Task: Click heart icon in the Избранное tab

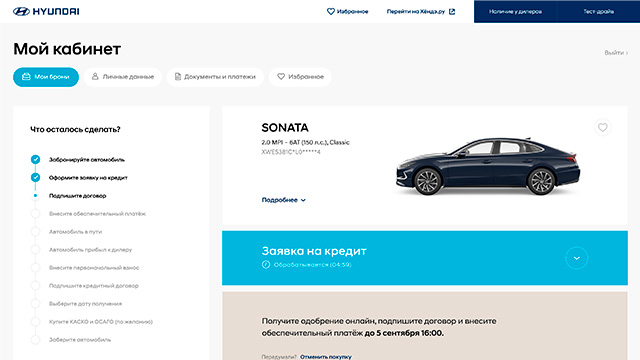Action: 281,76
